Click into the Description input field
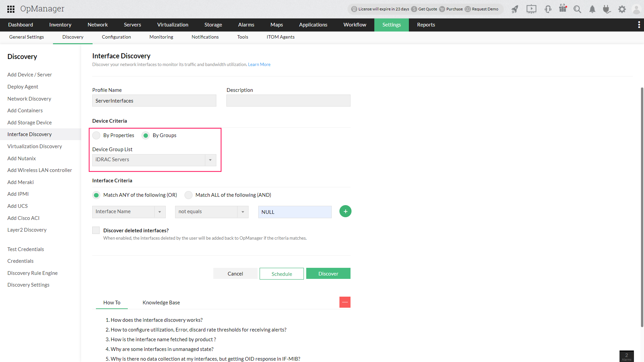 tap(288, 101)
